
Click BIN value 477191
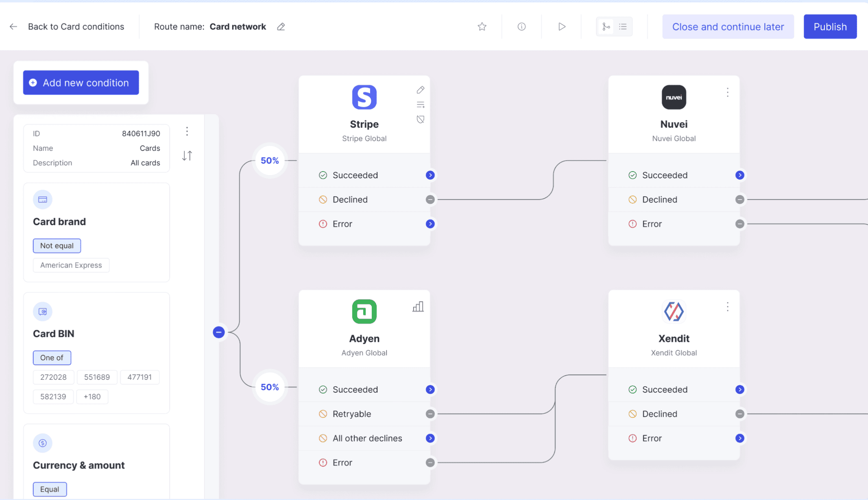point(140,377)
